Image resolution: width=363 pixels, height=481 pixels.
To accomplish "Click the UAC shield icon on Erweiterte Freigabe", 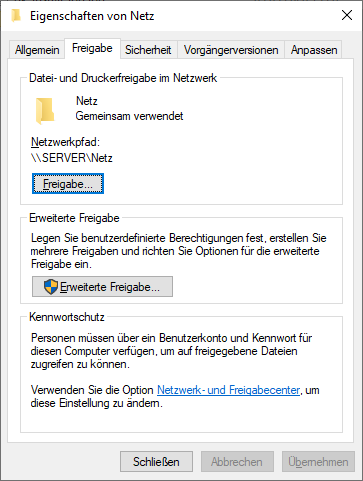I will click(51, 287).
